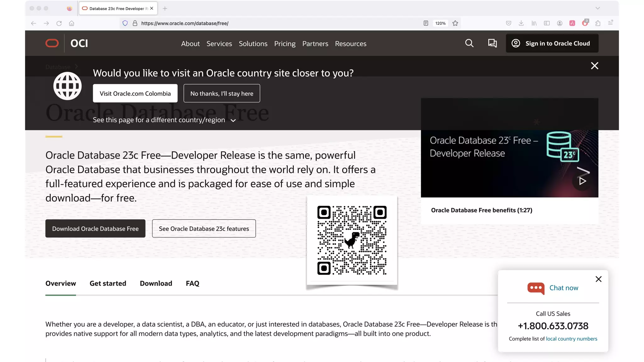Image resolution: width=644 pixels, height=362 pixels.
Task: Switch to the Get started tab
Action: tap(108, 283)
